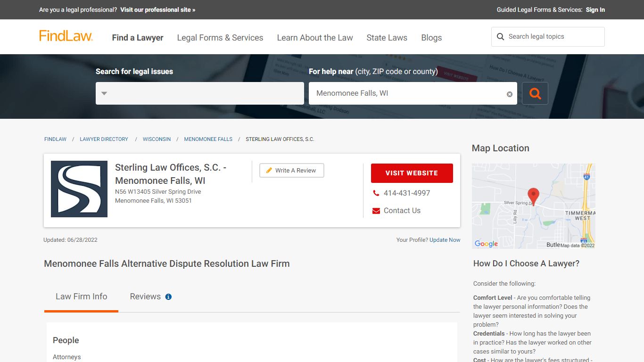Clear the location field with the X icon
Screen dimensions: 644x362
510,94
